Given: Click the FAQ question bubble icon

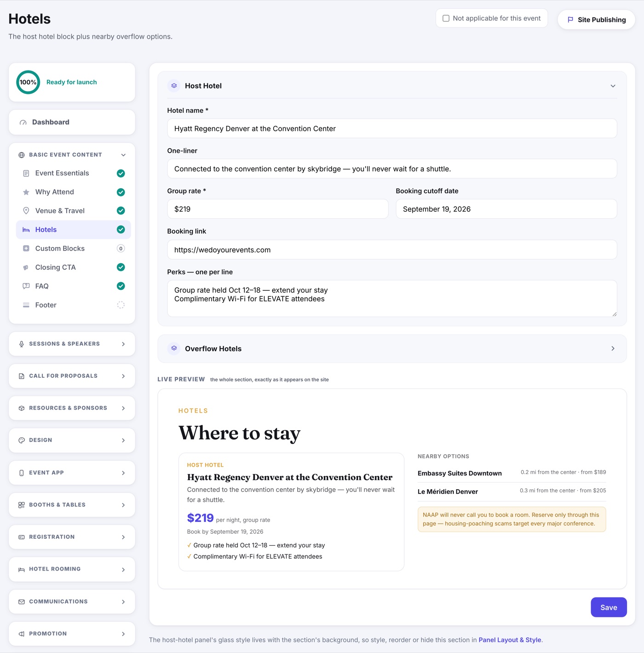Looking at the screenshot, I should tap(26, 286).
